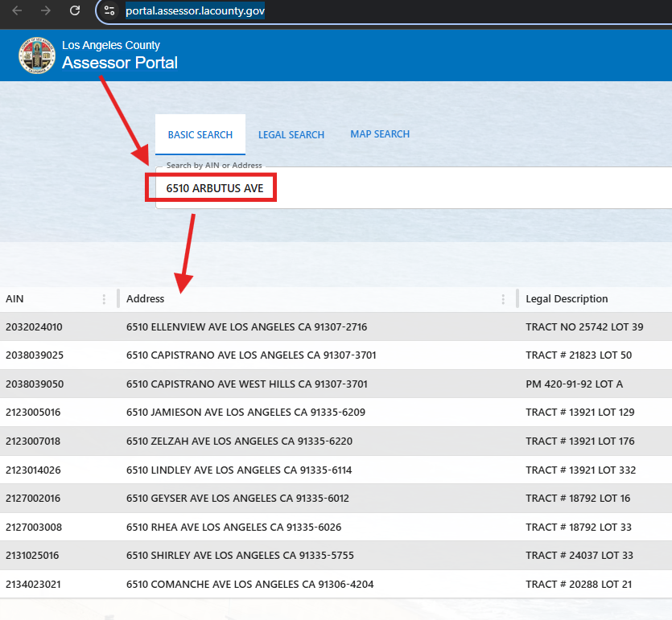Open the 6510 ZELZAH AVE result

pyautogui.click(x=239, y=441)
